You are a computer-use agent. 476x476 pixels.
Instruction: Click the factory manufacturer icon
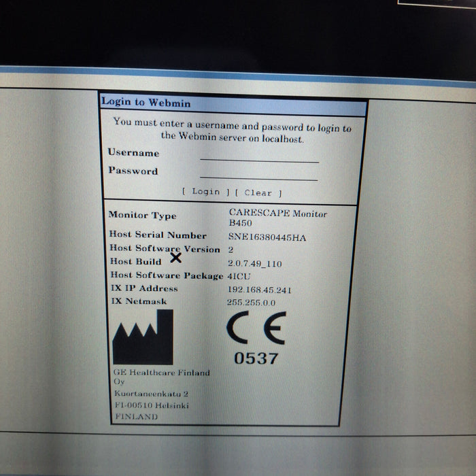click(143, 337)
